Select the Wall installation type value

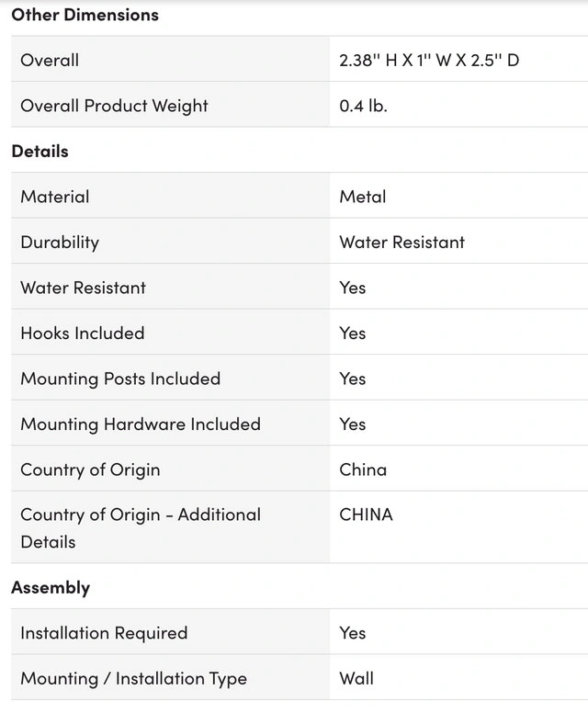[x=356, y=678]
